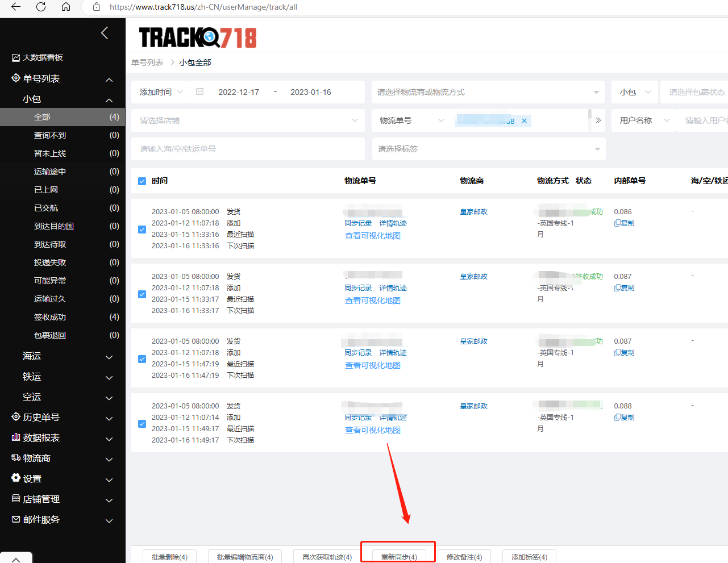The image size is (728, 563).
Task: Select 查询不到 in sidebar
Action: tap(63, 135)
